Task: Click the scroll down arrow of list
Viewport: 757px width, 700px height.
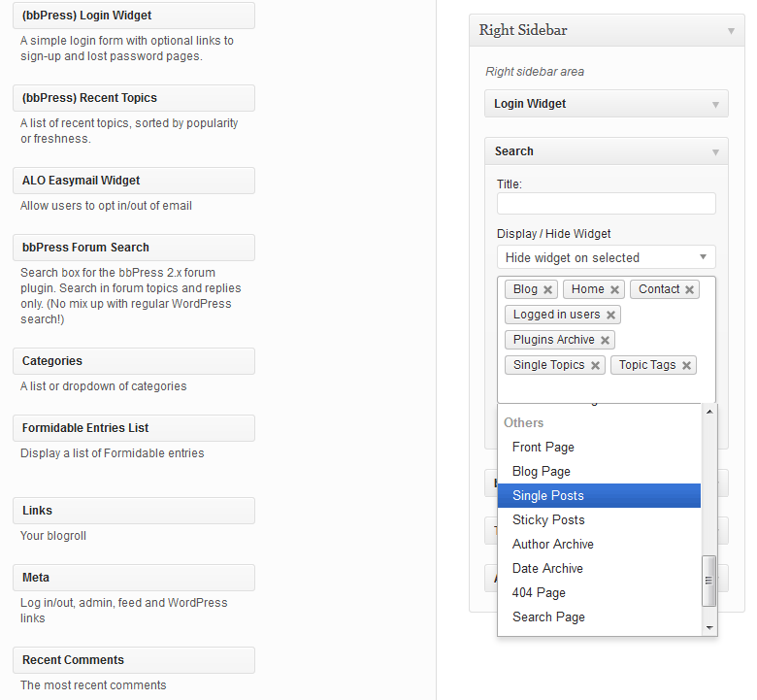Action: 709,628
